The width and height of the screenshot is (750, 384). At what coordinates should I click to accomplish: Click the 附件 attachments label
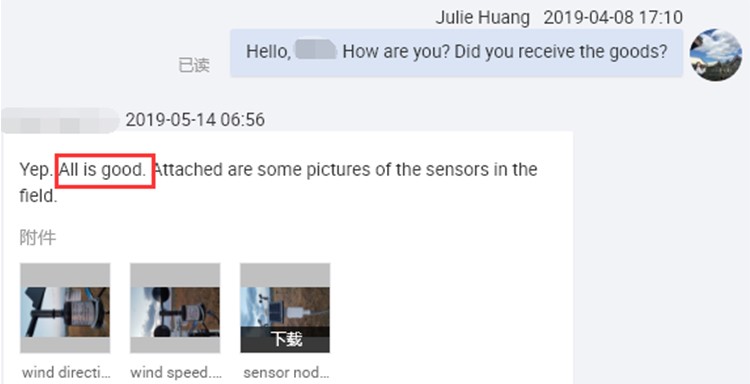pyautogui.click(x=38, y=238)
